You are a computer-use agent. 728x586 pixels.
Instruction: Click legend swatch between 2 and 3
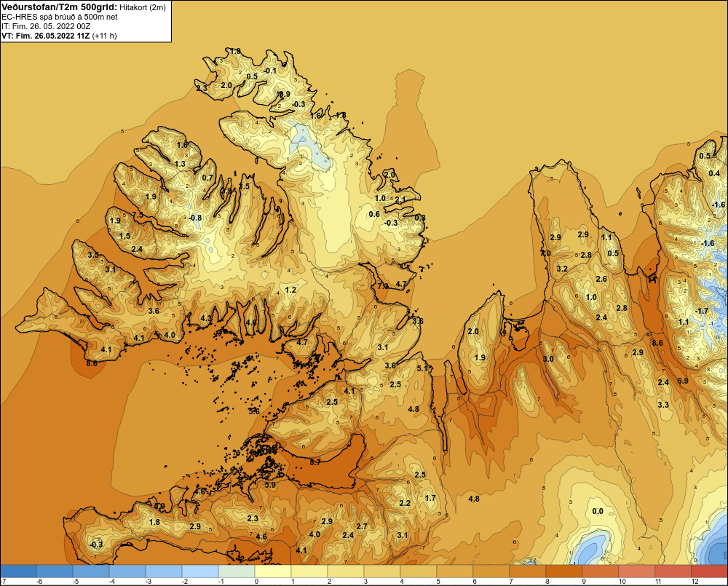point(346,571)
